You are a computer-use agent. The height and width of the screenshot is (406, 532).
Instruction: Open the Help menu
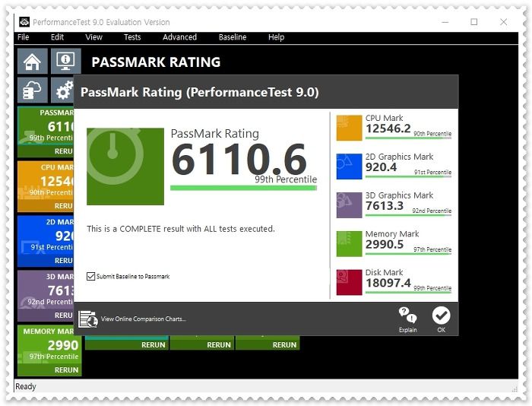[x=276, y=37]
